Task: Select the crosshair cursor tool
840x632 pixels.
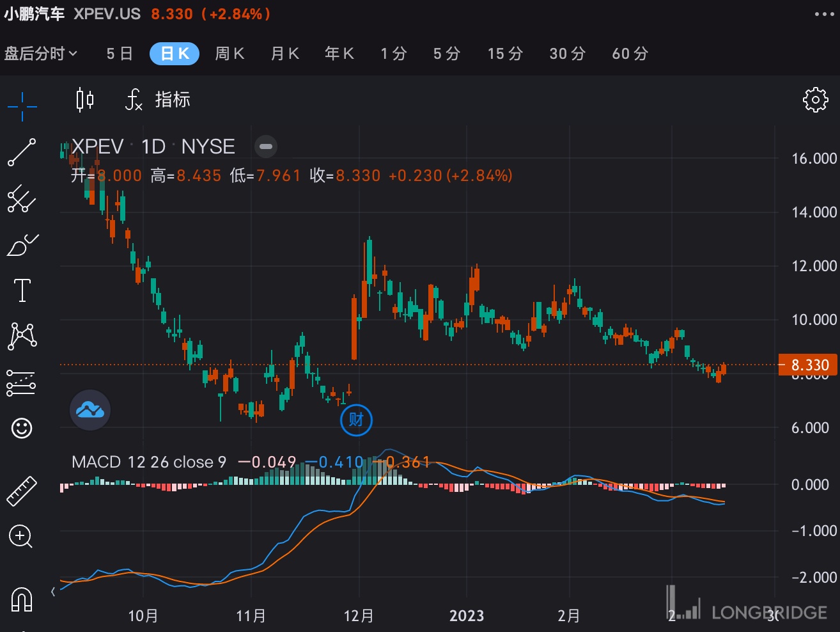Action: coord(22,106)
